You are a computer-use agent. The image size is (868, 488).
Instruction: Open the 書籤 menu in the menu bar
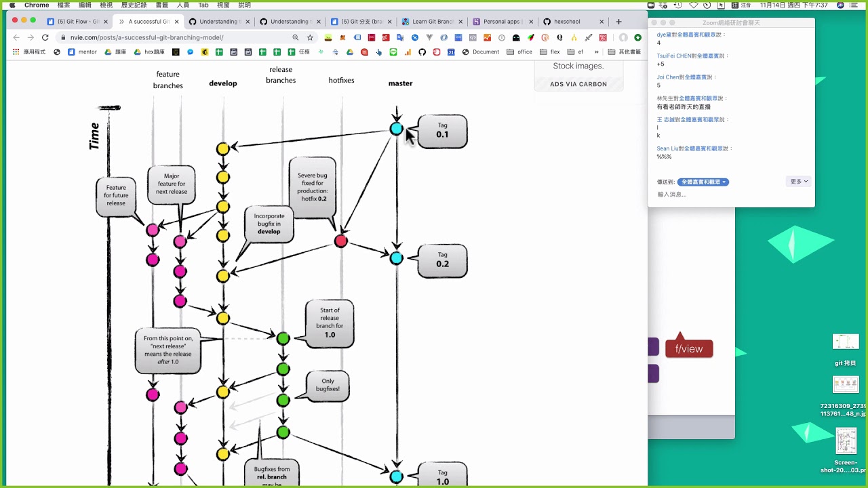tap(162, 5)
